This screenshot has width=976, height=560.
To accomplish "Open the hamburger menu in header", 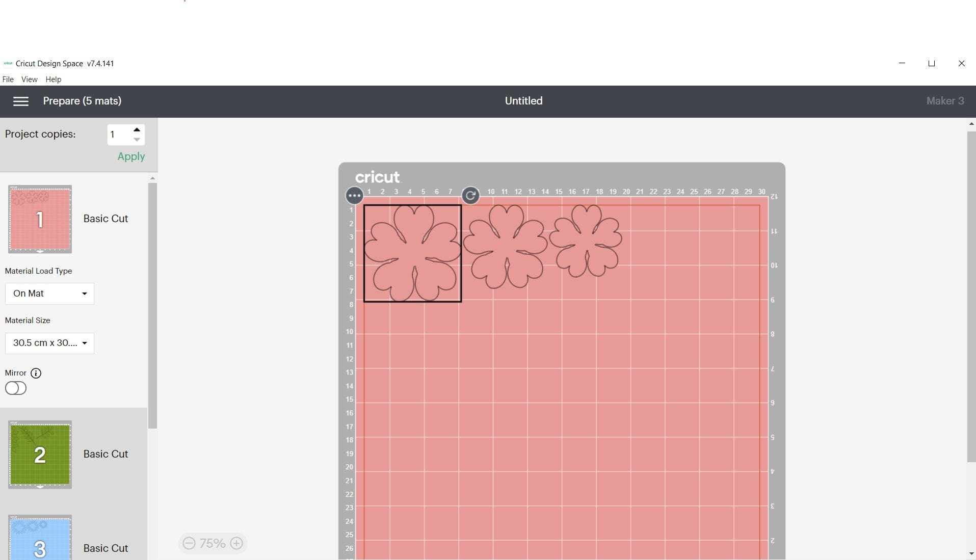I will coord(20,101).
